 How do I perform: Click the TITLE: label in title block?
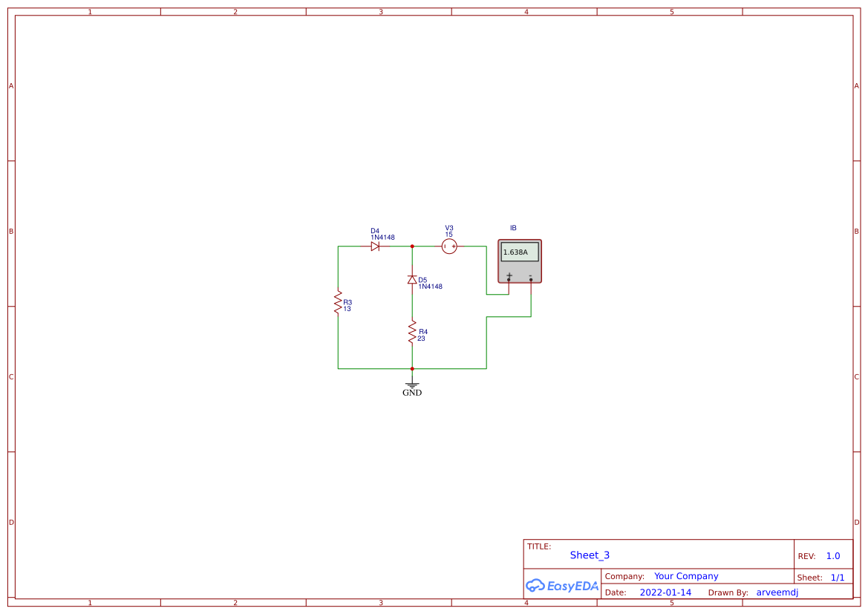point(538,546)
